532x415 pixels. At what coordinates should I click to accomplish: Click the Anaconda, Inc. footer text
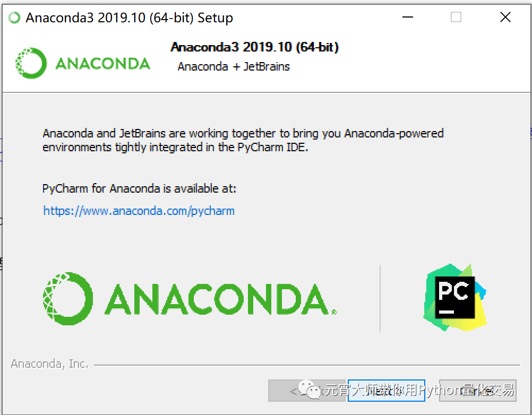point(49,364)
